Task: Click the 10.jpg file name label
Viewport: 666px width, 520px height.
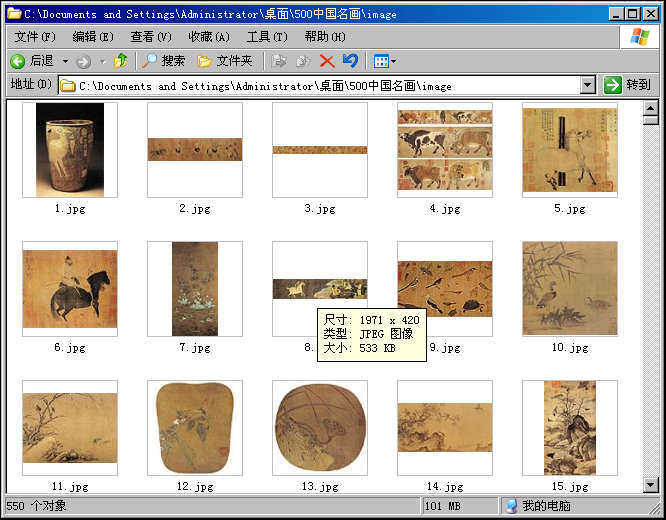Action: (x=570, y=348)
